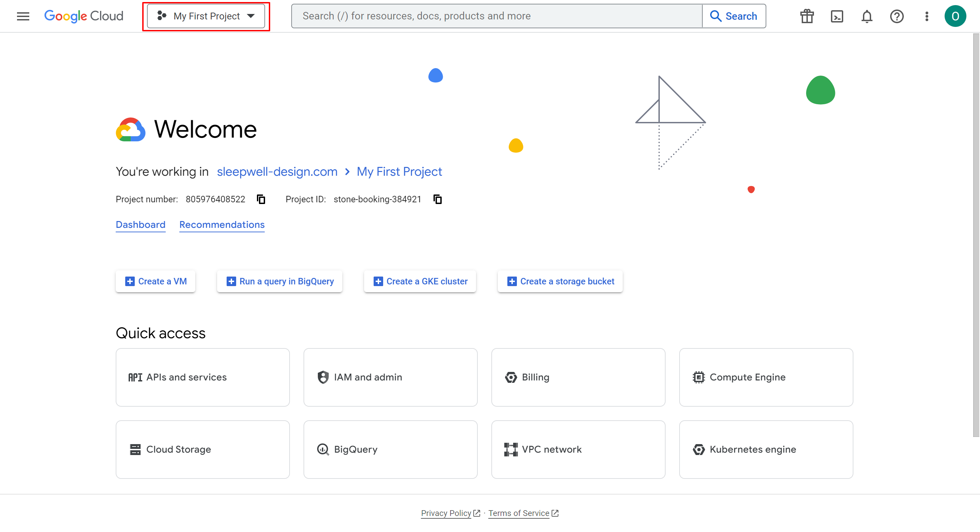The height and width of the screenshot is (532, 980).
Task: Click the blue Search button
Action: (734, 16)
